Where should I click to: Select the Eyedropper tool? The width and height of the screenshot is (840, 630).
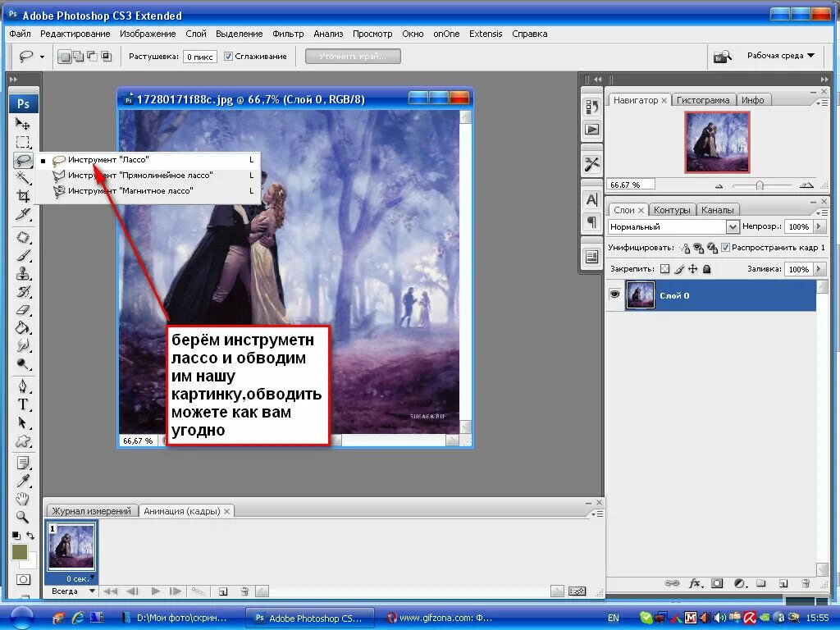22,481
